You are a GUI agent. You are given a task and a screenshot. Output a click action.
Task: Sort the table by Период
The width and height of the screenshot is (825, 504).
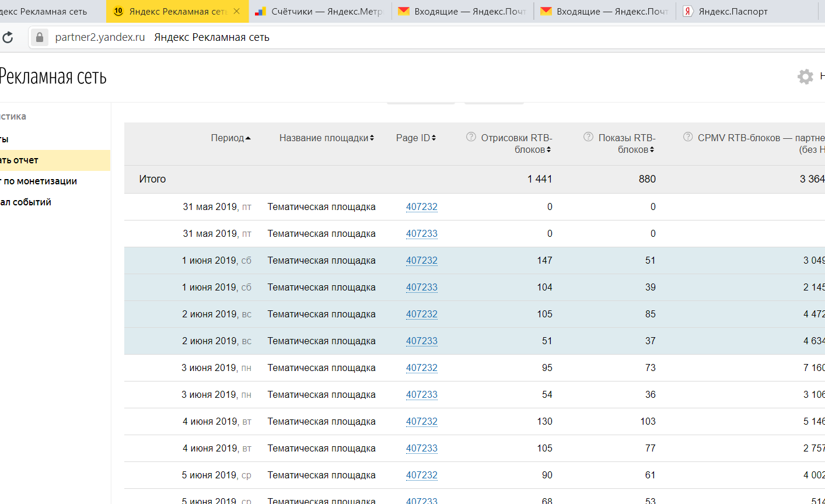tap(231, 138)
